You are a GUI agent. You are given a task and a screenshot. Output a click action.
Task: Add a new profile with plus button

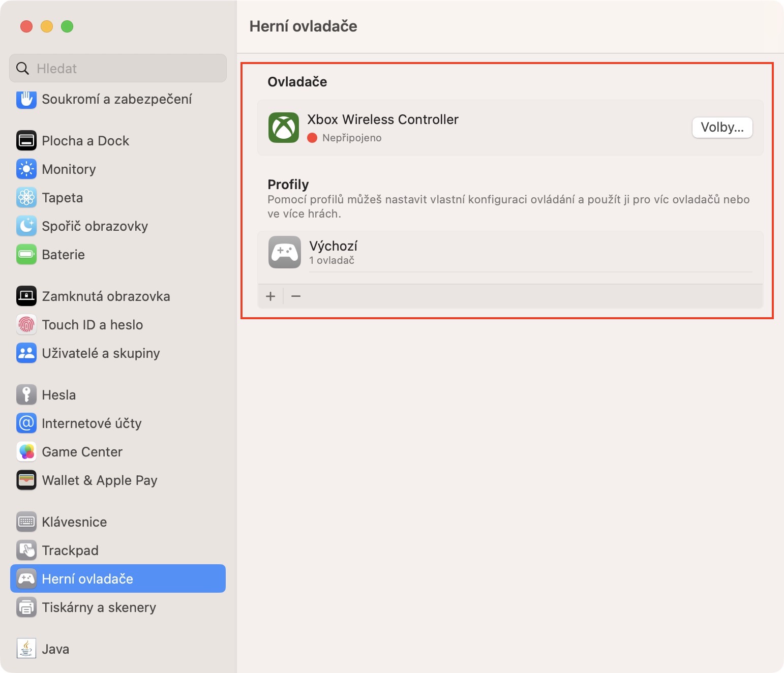[270, 296]
